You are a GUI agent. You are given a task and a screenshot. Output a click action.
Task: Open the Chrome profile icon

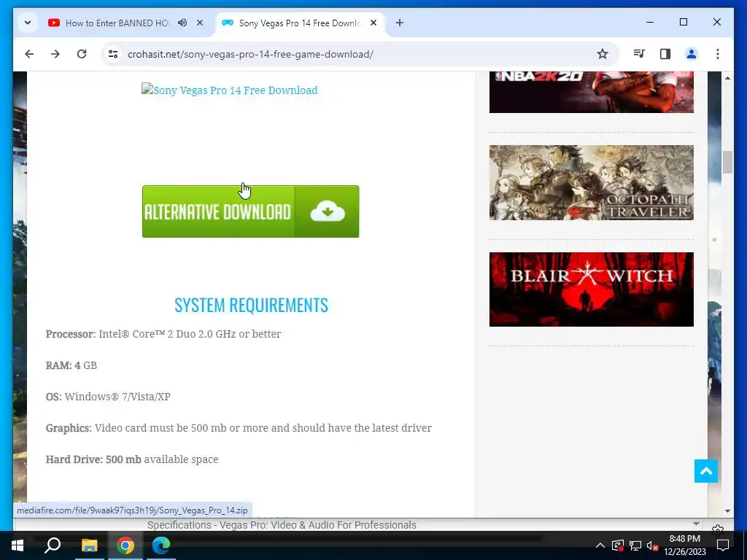(x=692, y=54)
